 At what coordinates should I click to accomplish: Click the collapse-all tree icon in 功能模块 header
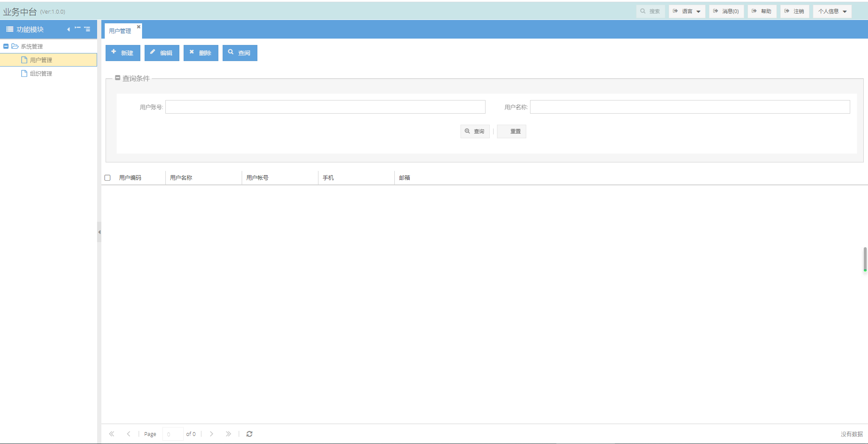[78, 28]
